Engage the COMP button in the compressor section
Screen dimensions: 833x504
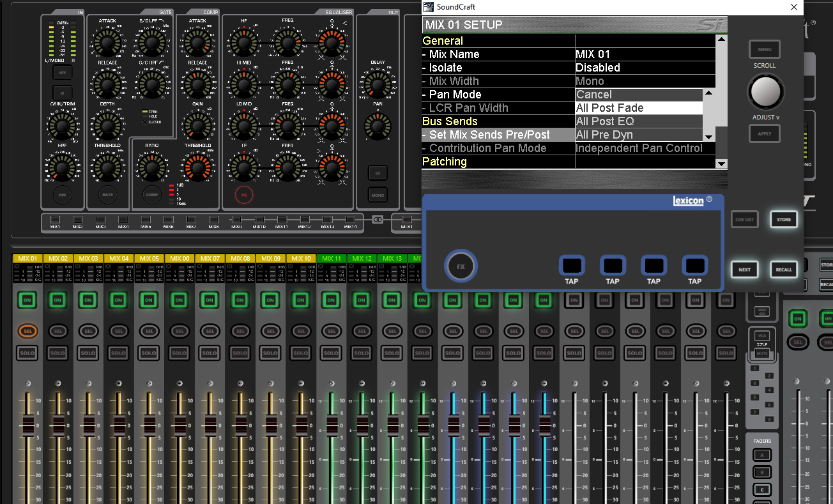coord(151,195)
